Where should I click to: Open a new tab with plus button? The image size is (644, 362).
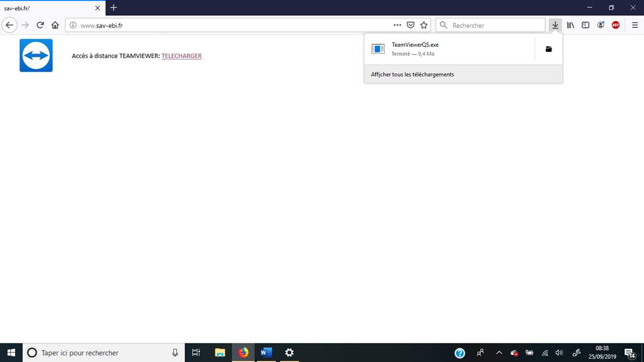tap(114, 8)
